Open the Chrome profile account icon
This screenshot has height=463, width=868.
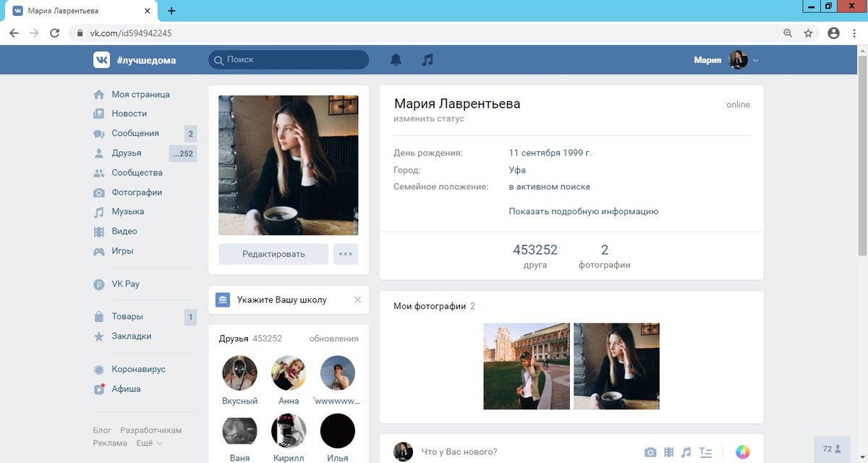[x=833, y=33]
